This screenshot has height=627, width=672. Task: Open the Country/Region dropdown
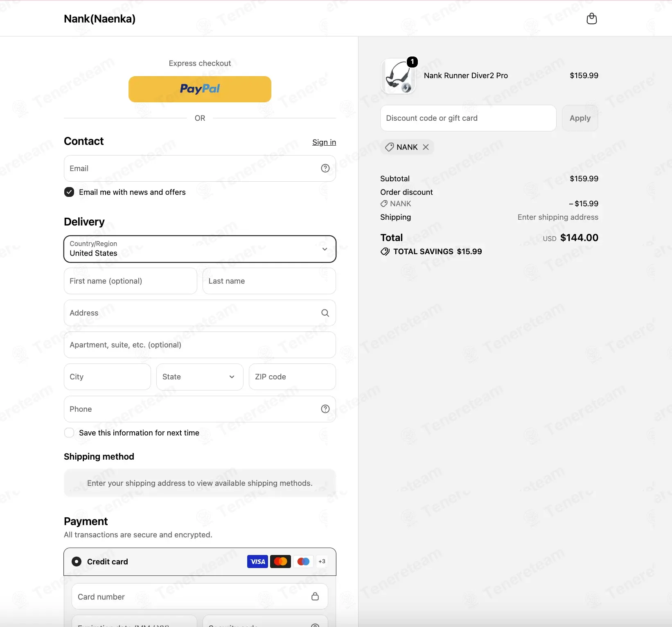tap(200, 249)
